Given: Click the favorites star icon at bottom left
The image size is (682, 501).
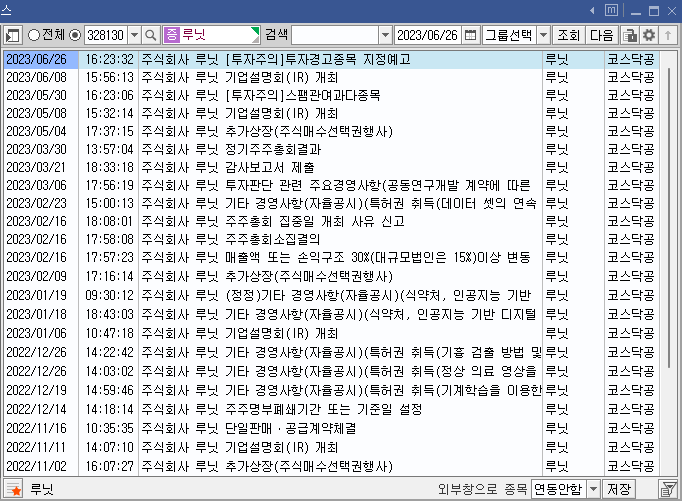Looking at the screenshot, I should pyautogui.click(x=13, y=489).
